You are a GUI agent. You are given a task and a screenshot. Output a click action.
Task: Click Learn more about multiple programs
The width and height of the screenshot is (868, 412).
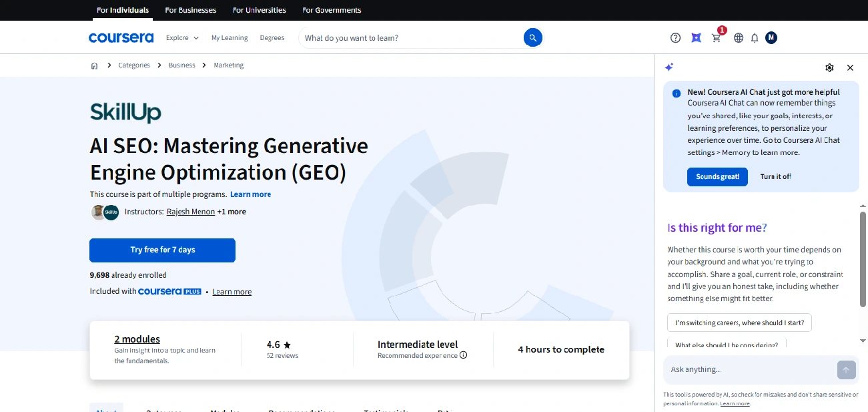click(251, 194)
